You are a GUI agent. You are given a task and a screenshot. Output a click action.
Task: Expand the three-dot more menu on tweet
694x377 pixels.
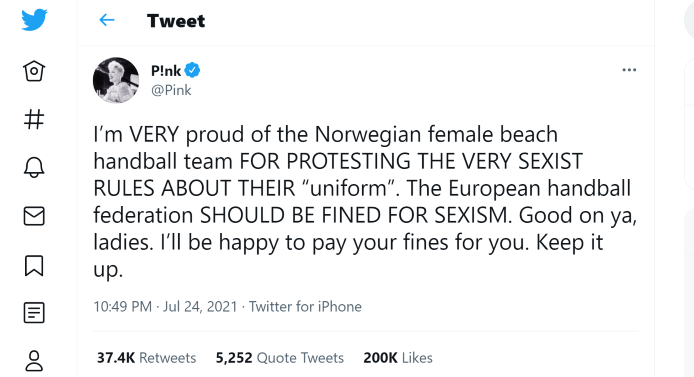click(629, 70)
